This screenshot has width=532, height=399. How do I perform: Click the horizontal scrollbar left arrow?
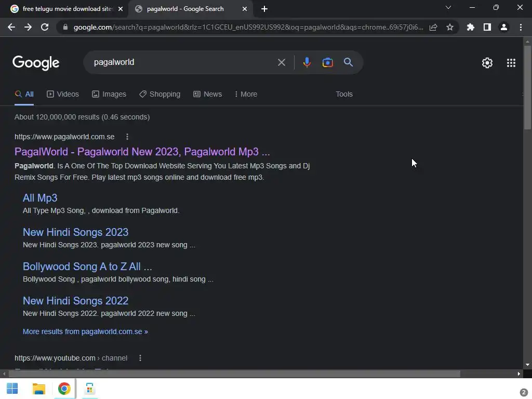4,374
